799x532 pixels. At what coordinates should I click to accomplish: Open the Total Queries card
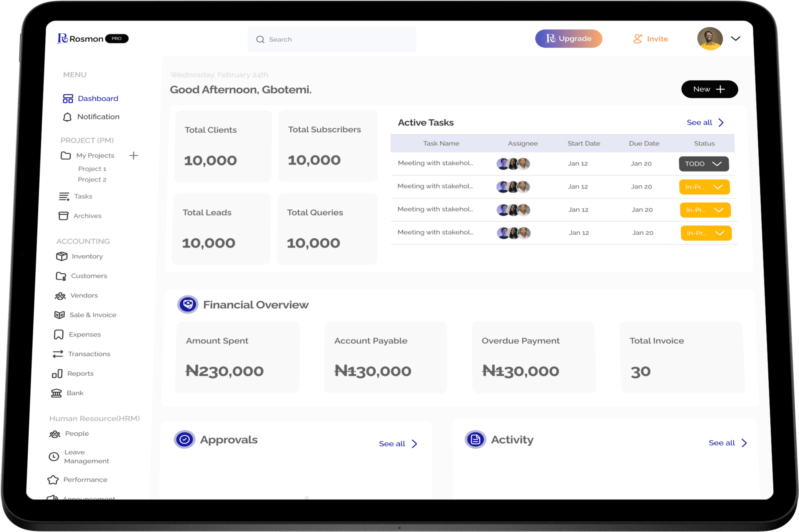click(327, 229)
